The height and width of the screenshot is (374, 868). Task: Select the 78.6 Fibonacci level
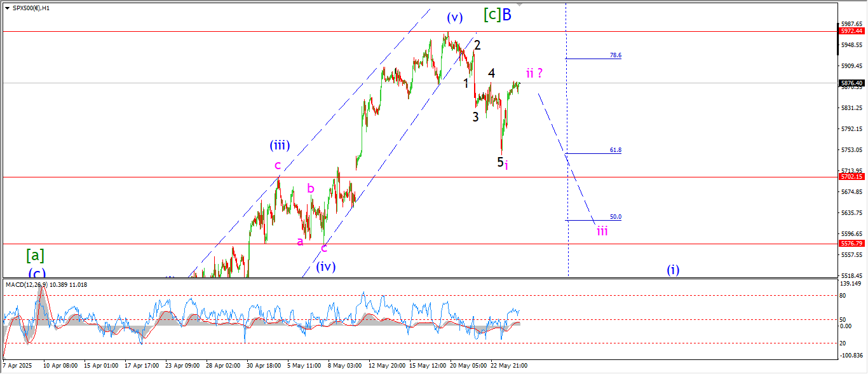(615, 56)
